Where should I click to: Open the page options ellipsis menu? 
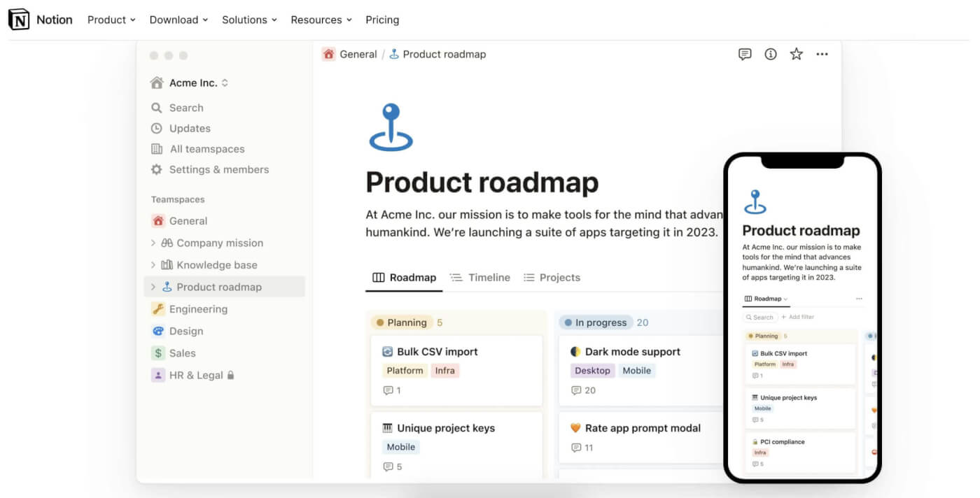(x=822, y=54)
